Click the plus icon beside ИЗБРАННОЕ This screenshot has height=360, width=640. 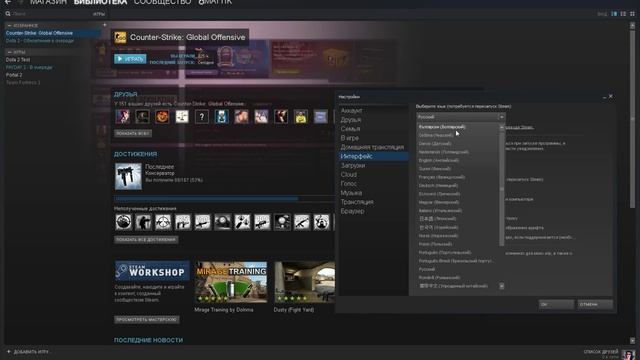coord(104,25)
